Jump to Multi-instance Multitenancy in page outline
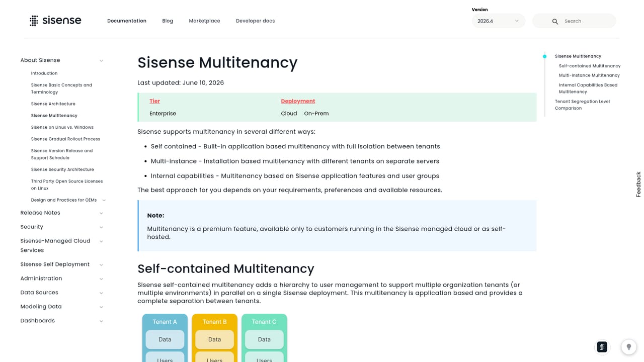Viewport: 644px width, 362px height. 589,75
